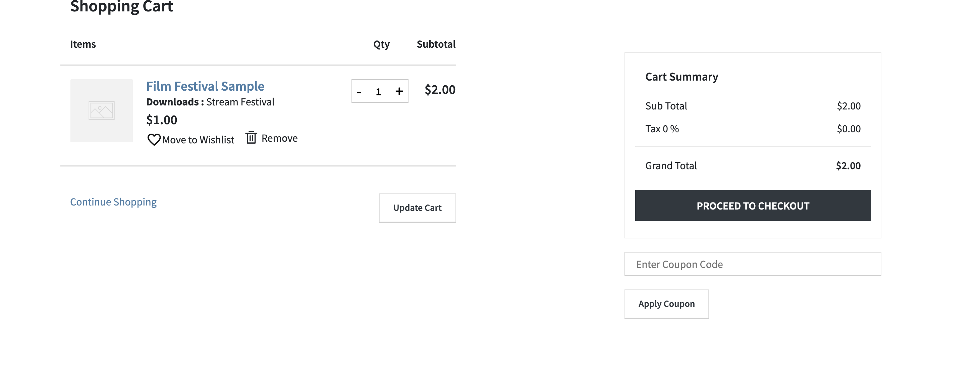Go to Continue Shopping
The image size is (980, 366).
click(113, 202)
